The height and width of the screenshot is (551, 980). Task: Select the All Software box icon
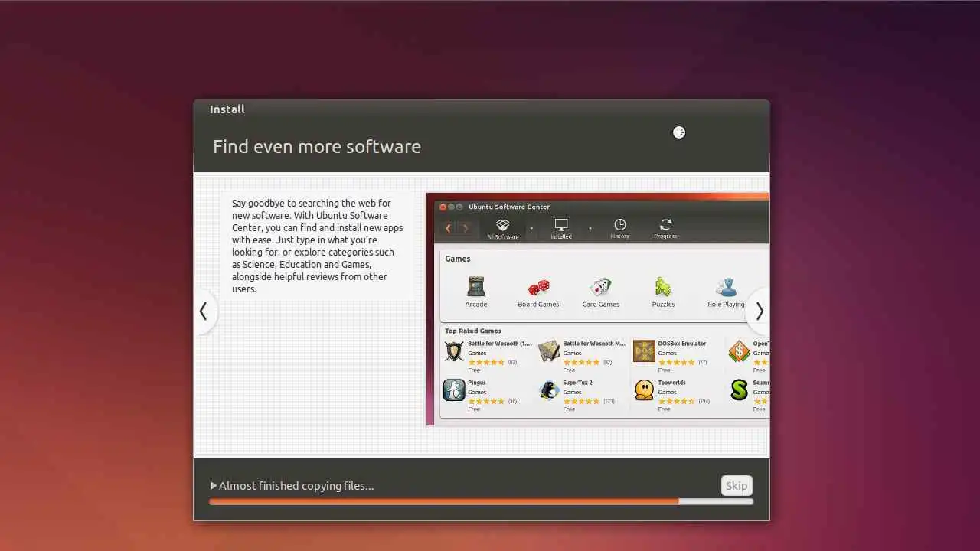503,224
